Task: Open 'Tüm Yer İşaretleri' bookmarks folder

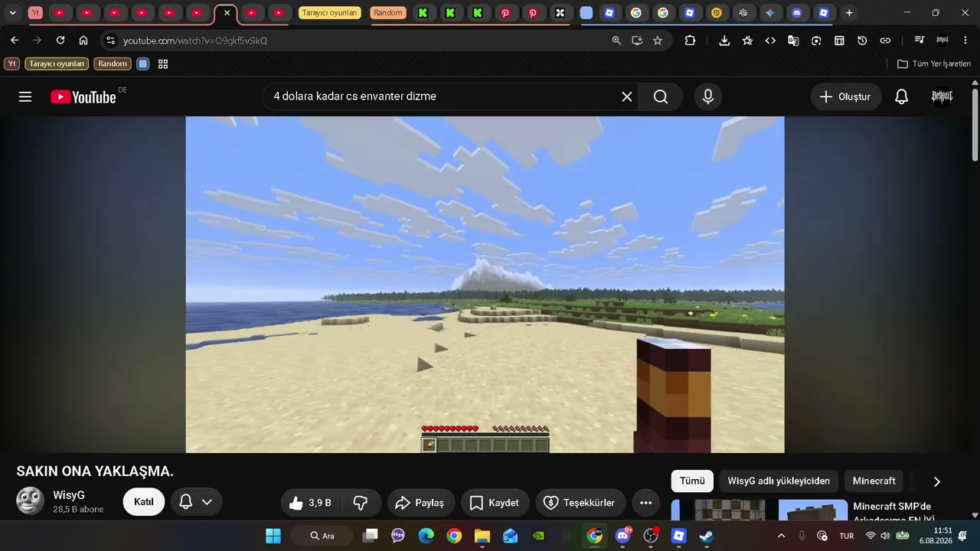Action: 934,64
